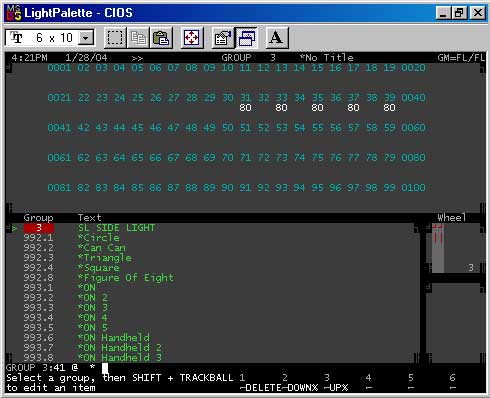Toggle the Background window toolbar button
Image resolution: width=490 pixels, height=398 pixels.
coord(247,38)
